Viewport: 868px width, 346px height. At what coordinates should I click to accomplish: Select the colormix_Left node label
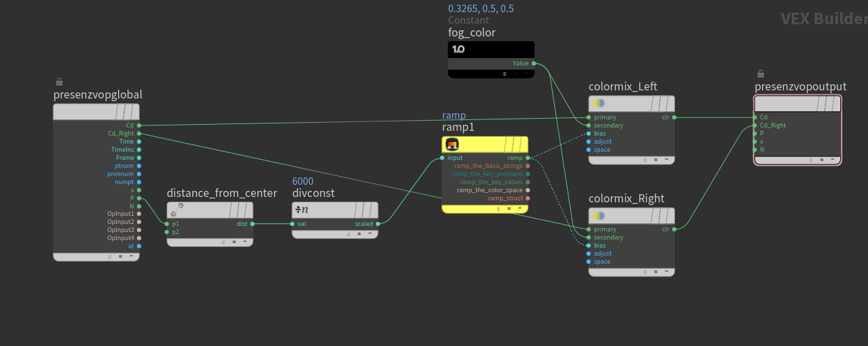pos(623,86)
